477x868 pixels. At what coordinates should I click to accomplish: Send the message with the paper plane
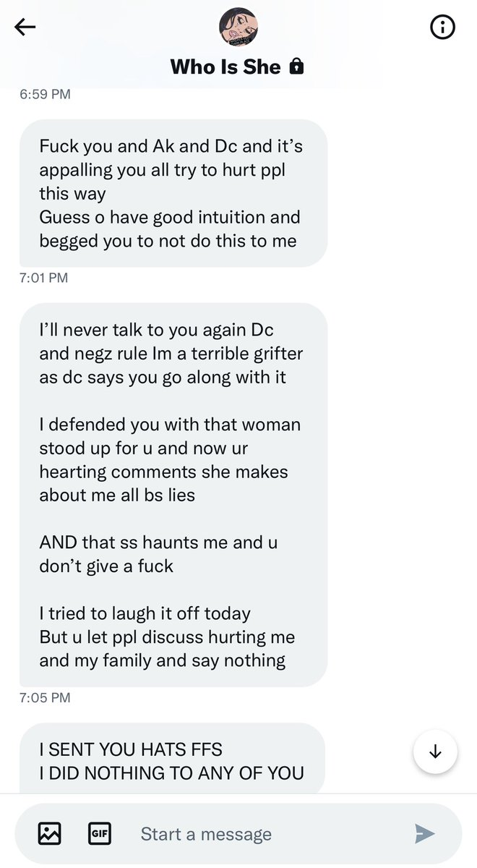click(425, 833)
